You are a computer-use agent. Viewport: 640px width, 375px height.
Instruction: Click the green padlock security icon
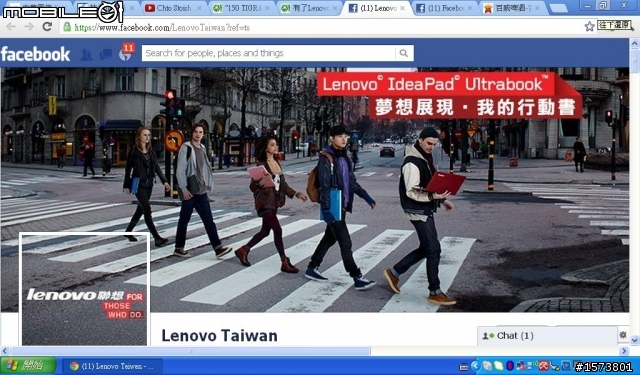tap(67, 27)
